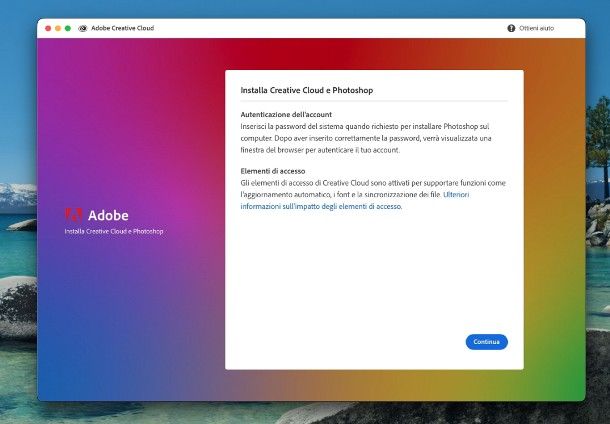Click the blue Continua button
610x424 pixels.
(x=486, y=342)
